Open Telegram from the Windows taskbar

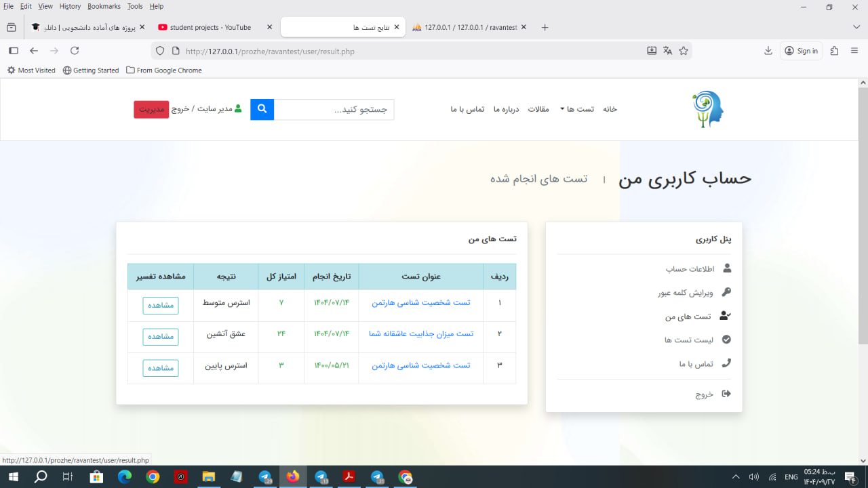266,477
